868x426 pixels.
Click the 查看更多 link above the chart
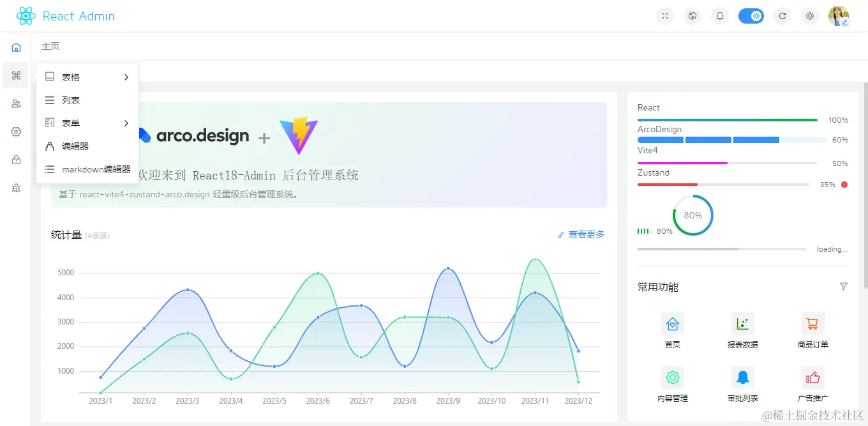click(x=586, y=234)
